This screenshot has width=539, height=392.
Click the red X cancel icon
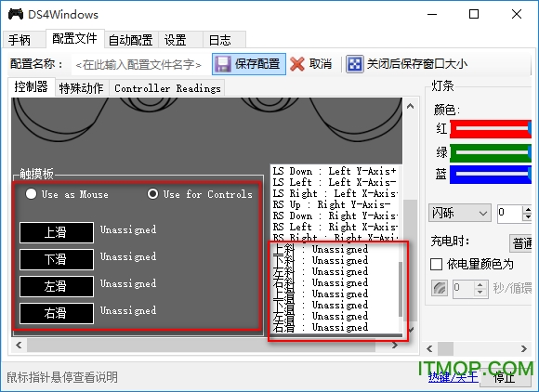point(297,64)
